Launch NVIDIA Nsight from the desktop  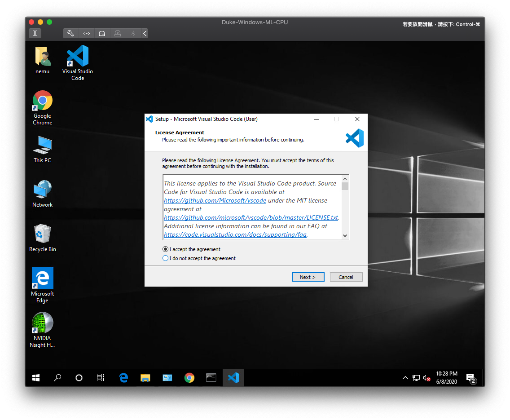tap(42, 323)
